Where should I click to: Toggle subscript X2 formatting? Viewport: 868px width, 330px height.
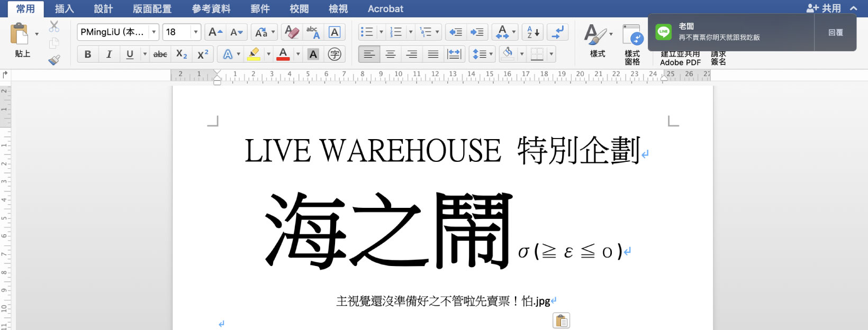pyautogui.click(x=182, y=54)
